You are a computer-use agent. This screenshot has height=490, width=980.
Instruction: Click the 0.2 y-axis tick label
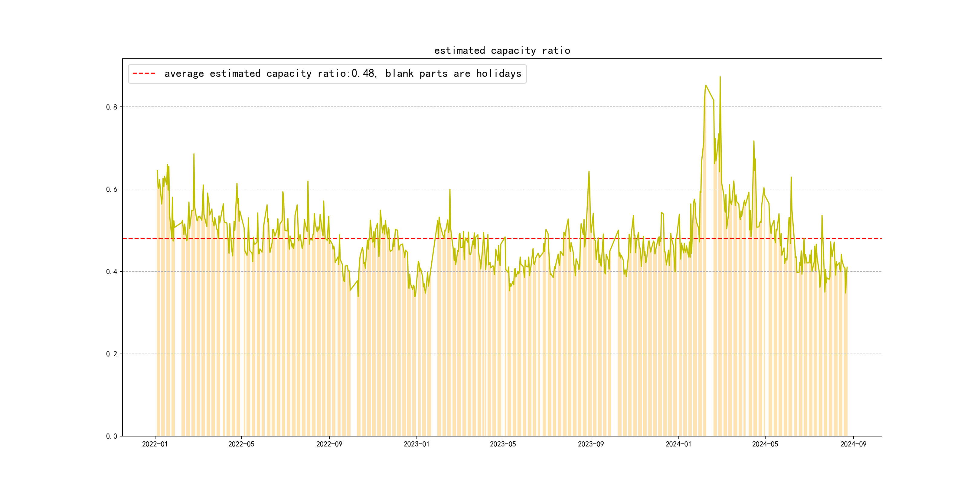click(112, 354)
